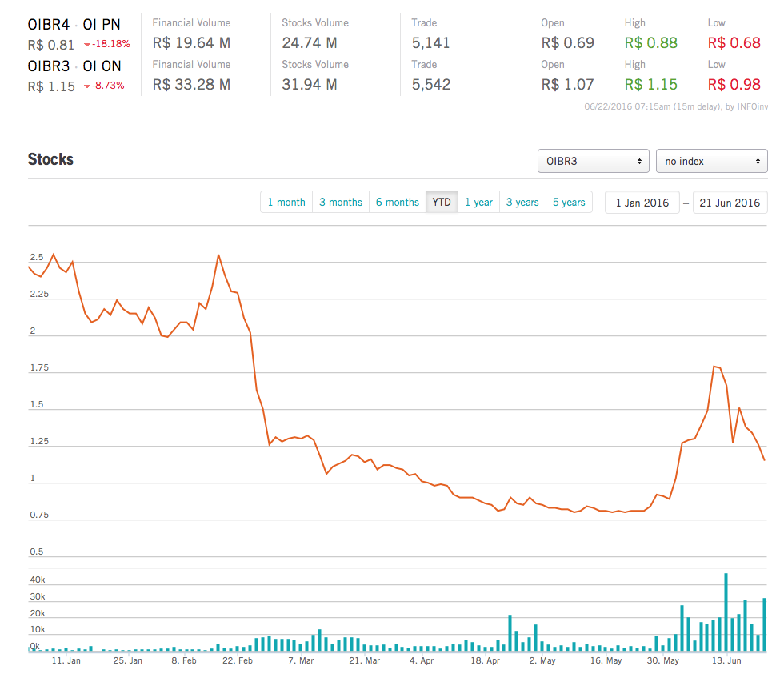The width and height of the screenshot is (784, 678).
Task: Click the red down arrow beside -8.73%
Action: [x=86, y=86]
